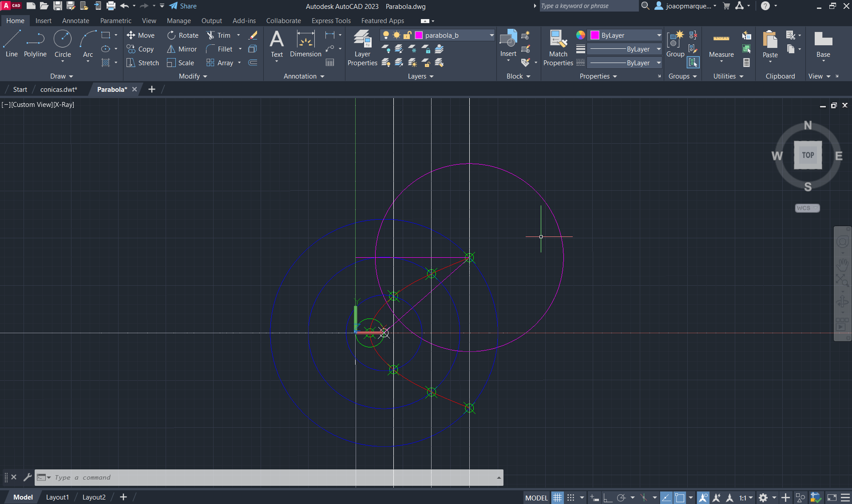Toggle snap mode in status bar
Viewport: 852px width, 504px height.
571,498
